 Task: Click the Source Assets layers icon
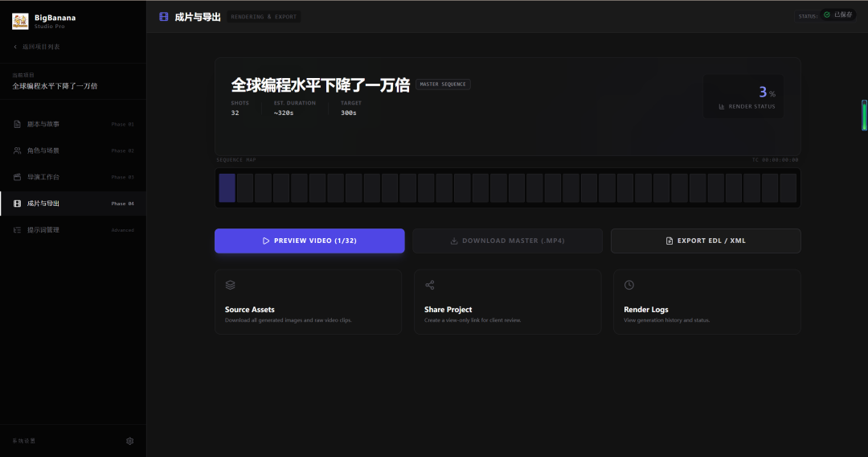[230, 285]
